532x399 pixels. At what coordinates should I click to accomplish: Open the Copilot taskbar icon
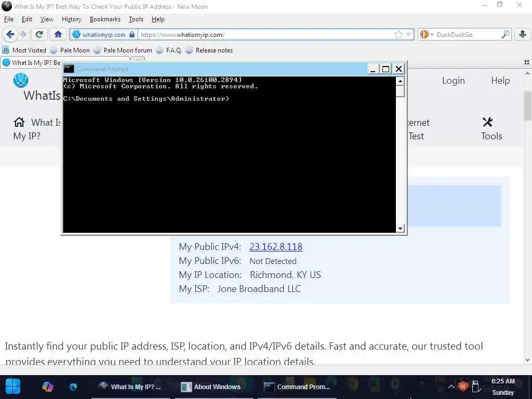47,387
